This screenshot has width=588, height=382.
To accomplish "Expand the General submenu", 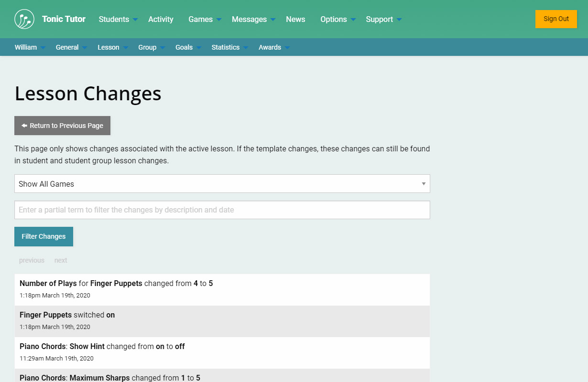I will [71, 47].
